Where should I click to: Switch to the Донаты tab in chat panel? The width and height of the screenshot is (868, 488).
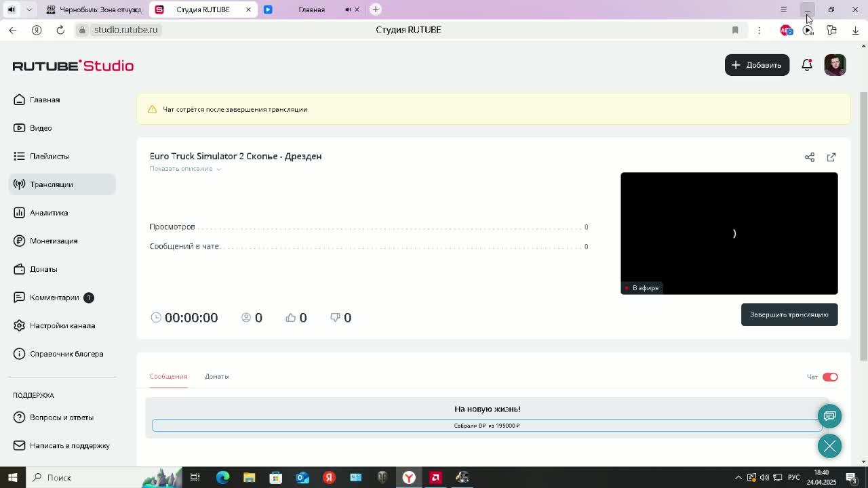[217, 376]
